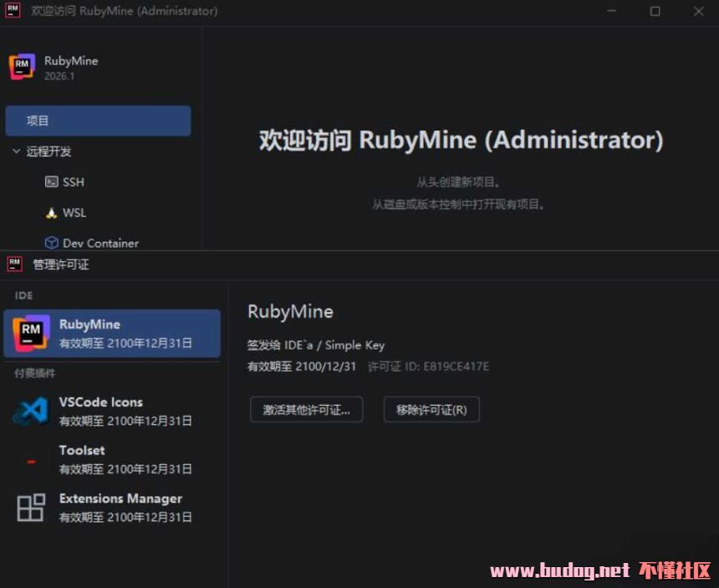The height and width of the screenshot is (588, 719).
Task: Click the 许可证 ID: E819CE417E text
Action: coord(428,366)
